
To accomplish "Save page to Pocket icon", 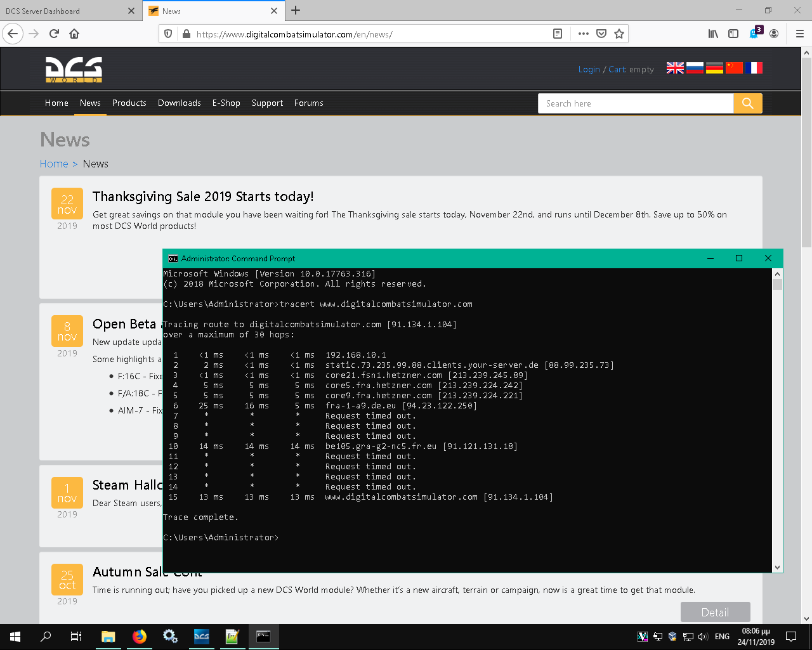I will pyautogui.click(x=601, y=34).
